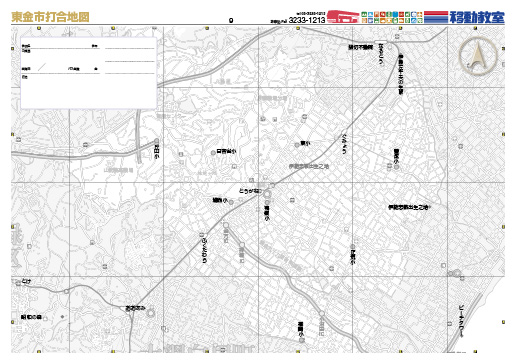Click the ピーチクロード road label near coast
The width and height of the screenshot is (516, 364).
[462, 321]
